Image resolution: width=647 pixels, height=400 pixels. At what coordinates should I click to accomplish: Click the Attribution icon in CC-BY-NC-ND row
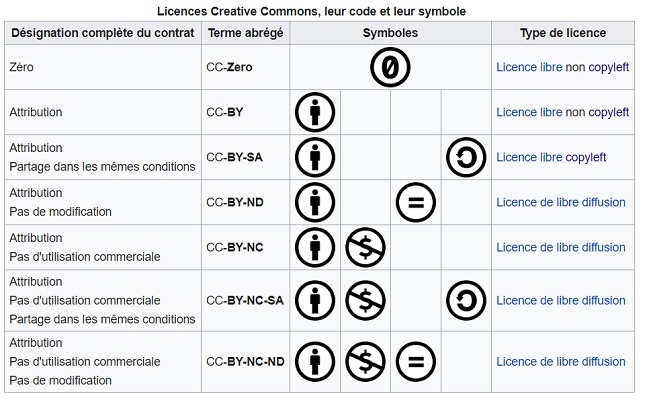click(315, 362)
